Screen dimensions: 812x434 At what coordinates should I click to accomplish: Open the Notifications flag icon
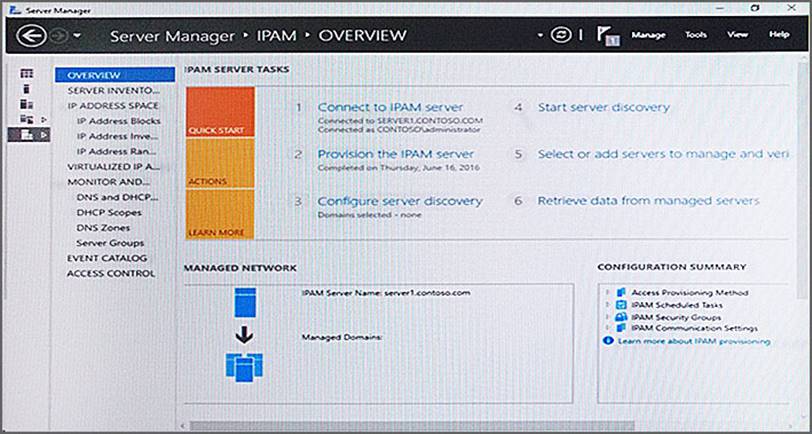(x=607, y=35)
